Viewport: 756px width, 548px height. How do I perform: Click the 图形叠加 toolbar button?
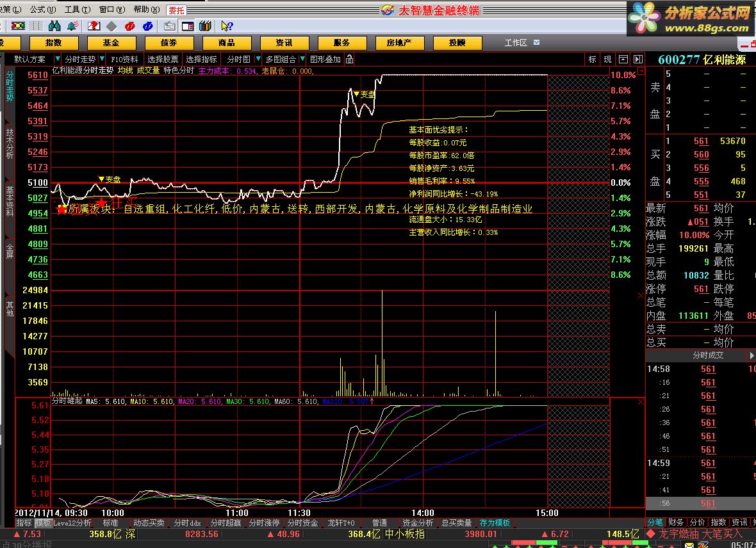point(325,60)
